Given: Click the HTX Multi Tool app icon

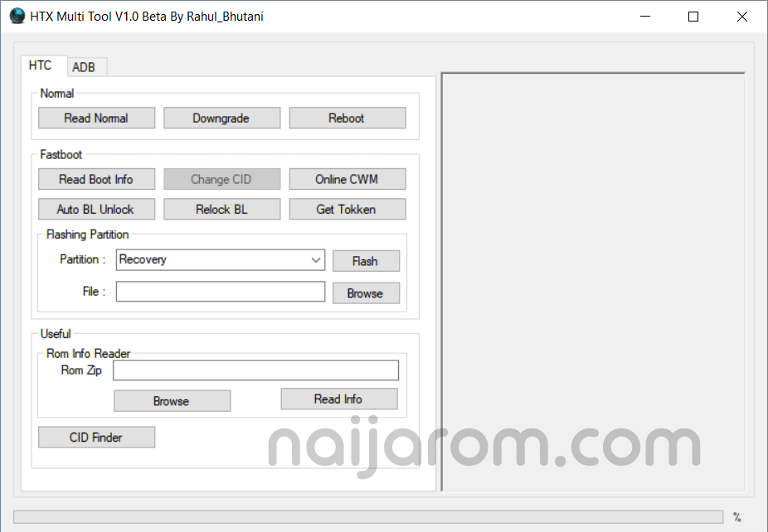Looking at the screenshot, I should pyautogui.click(x=17, y=16).
